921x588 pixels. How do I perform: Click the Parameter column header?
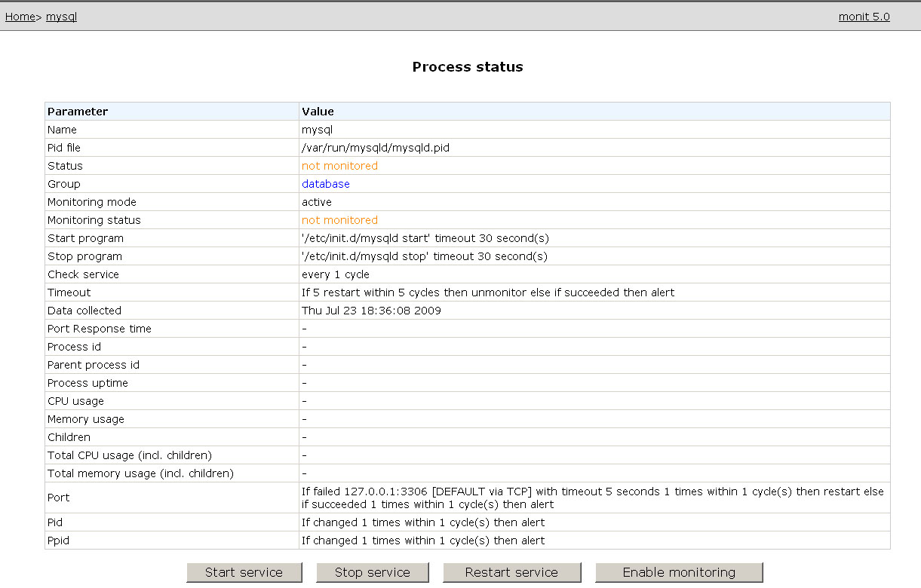tap(78, 112)
